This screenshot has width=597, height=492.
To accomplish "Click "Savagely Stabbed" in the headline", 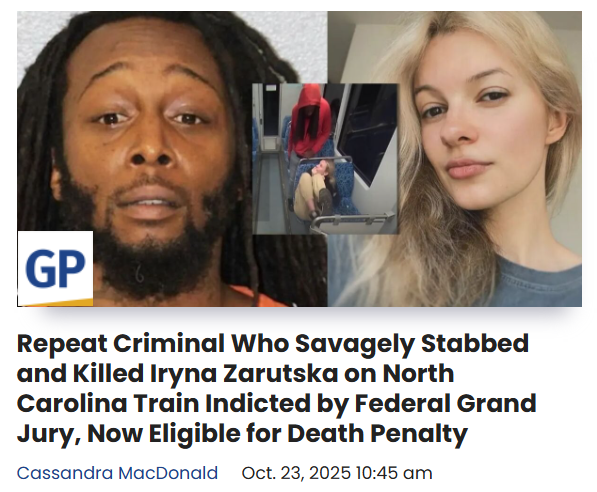I will point(412,344).
